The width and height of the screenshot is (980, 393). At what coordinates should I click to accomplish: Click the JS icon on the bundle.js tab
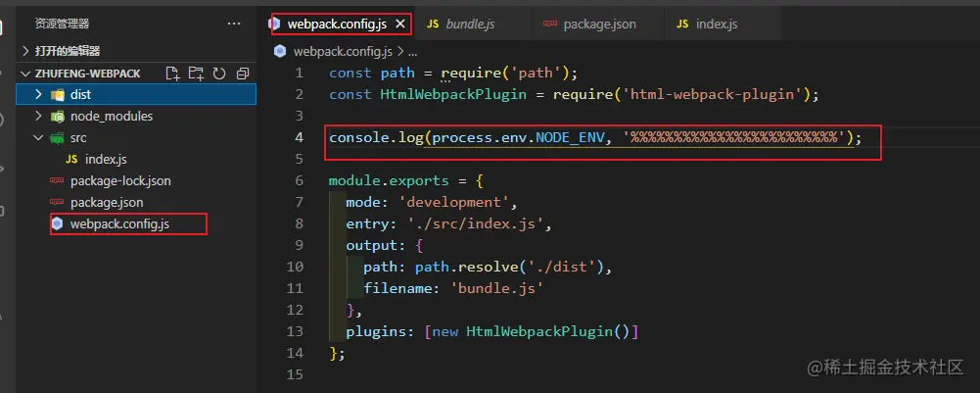point(433,25)
